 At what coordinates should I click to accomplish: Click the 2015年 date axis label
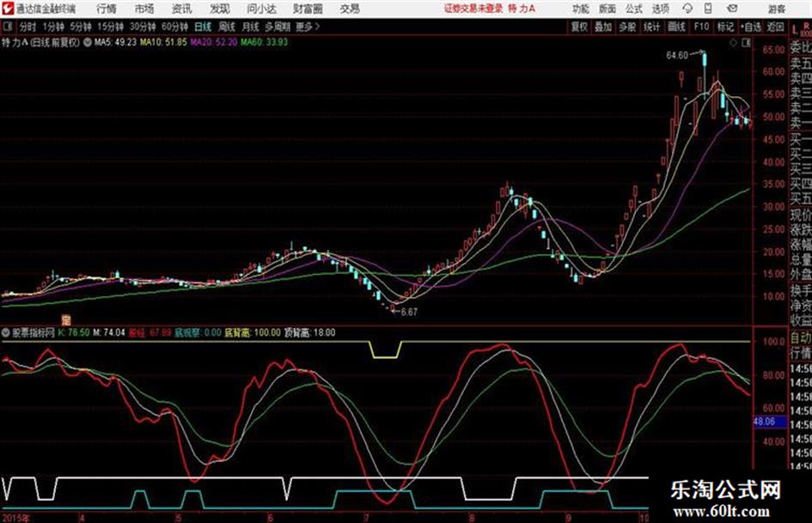click(16, 517)
